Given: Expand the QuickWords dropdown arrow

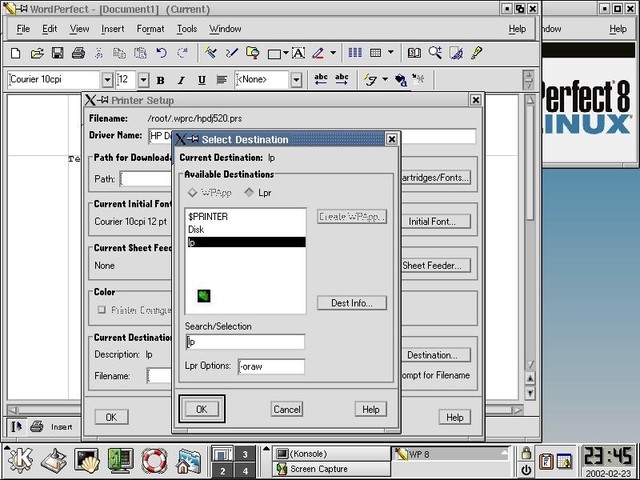Looking at the screenshot, I should pos(385,79).
